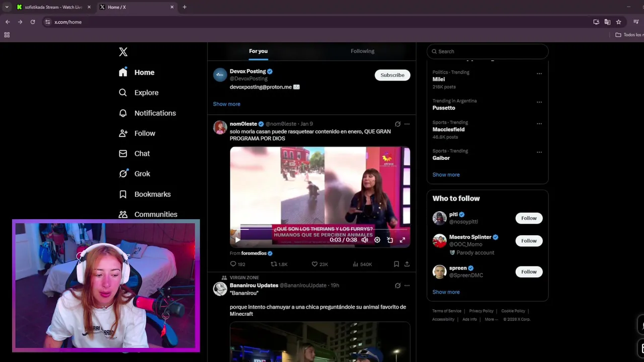Share the nom0leste post
This screenshot has height=362, width=644.
tap(407, 264)
